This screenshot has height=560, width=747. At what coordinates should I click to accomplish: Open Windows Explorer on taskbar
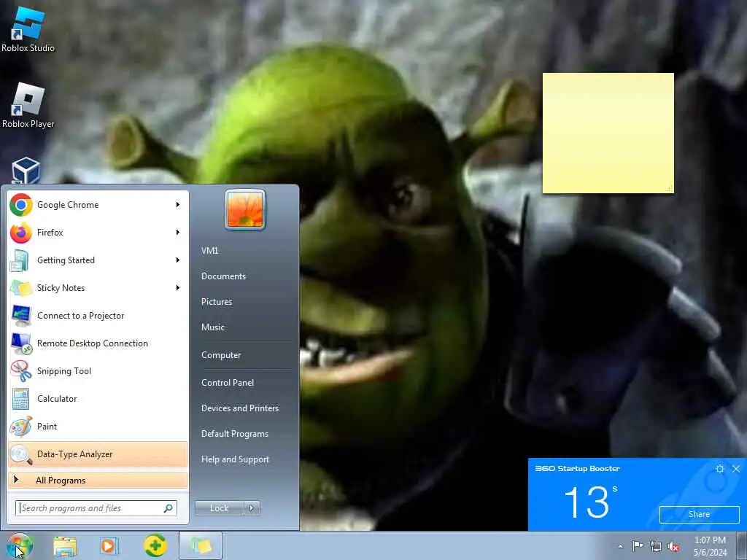tap(65, 546)
